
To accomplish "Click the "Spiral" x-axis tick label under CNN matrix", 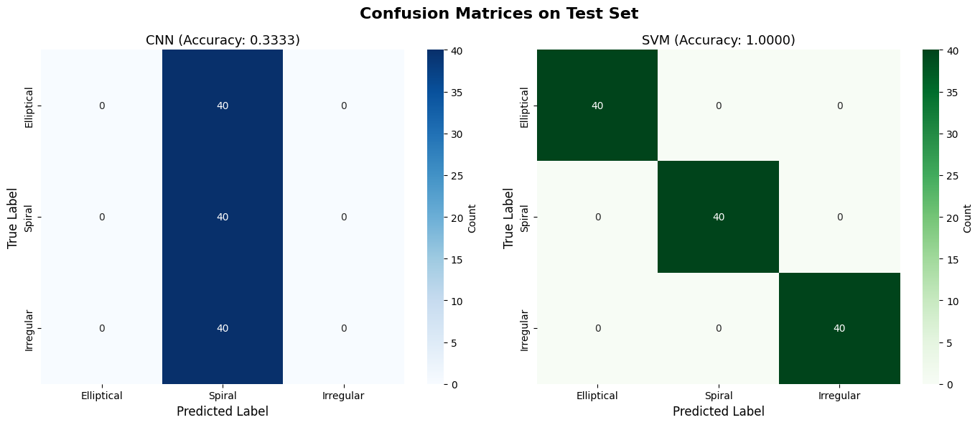I will (223, 396).
